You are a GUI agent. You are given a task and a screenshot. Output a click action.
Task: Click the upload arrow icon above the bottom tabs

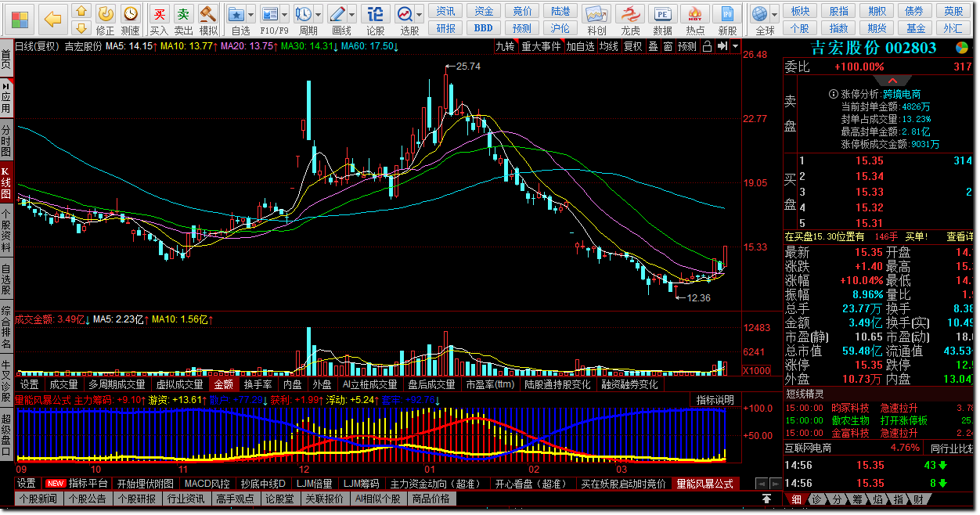[x=767, y=498]
